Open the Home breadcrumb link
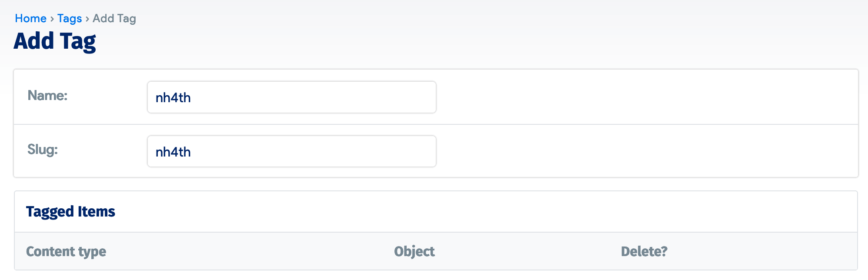 click(x=30, y=18)
